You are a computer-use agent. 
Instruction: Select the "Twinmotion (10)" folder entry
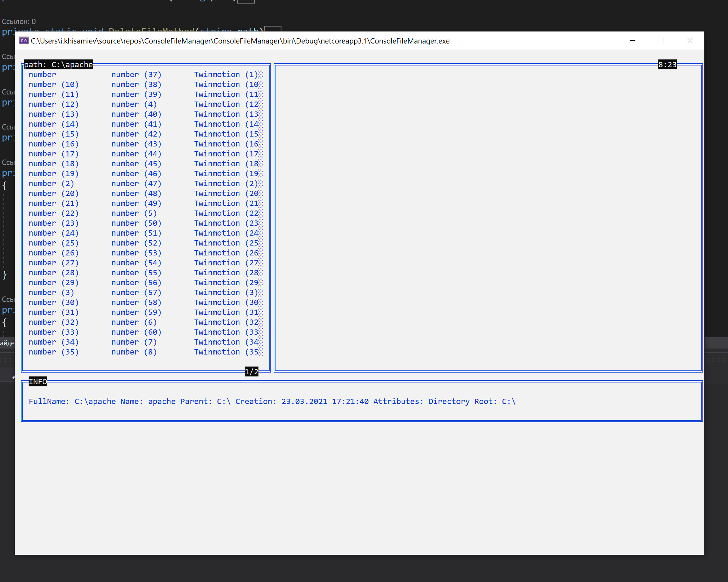pyautogui.click(x=227, y=84)
